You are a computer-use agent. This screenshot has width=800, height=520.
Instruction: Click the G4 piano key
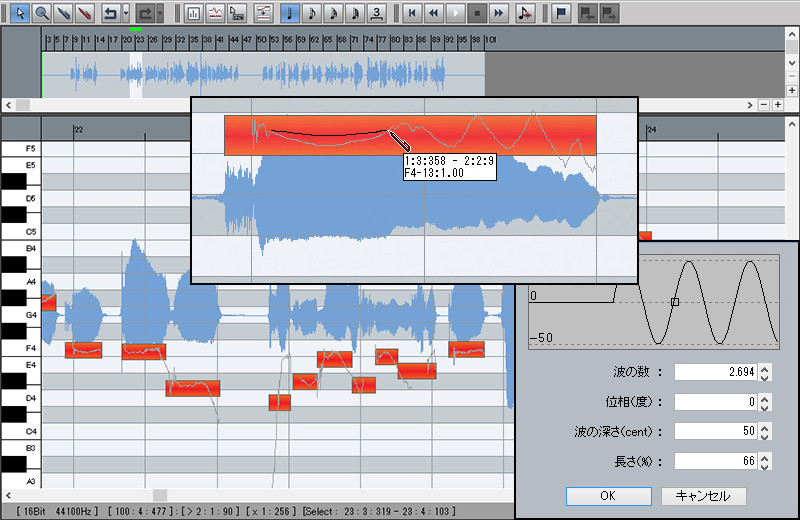coord(20,315)
